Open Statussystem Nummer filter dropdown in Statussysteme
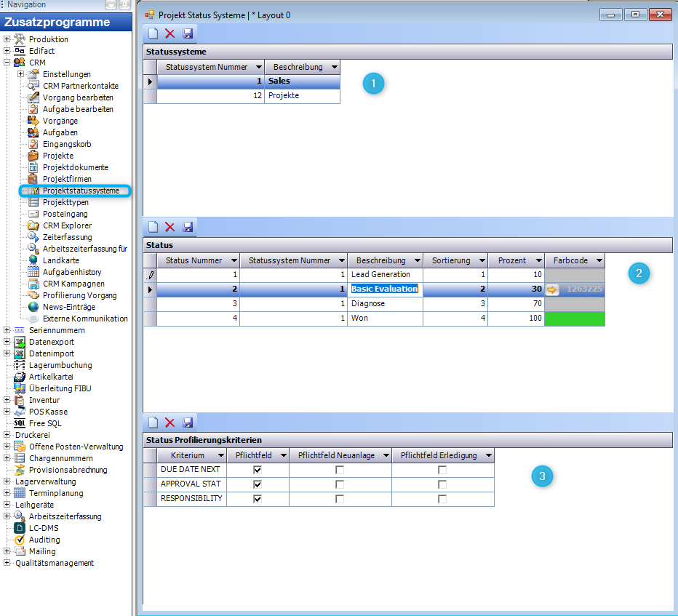678x616 pixels. coord(258,67)
